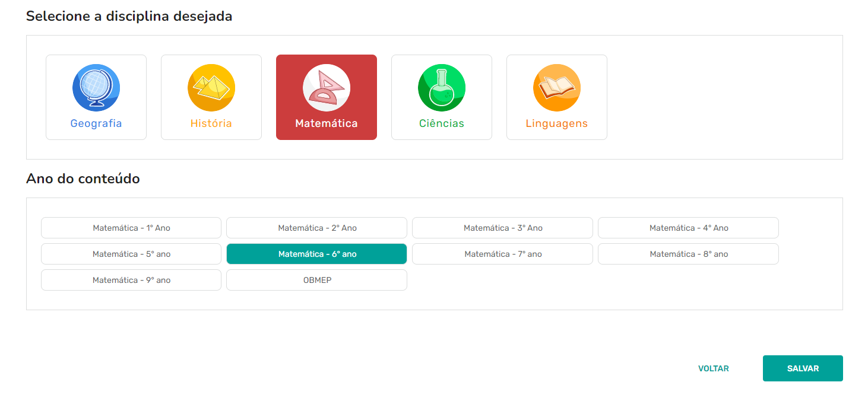The width and height of the screenshot is (868, 398).
Task: Toggle the selected Matemática - 6° ano
Action: click(316, 254)
